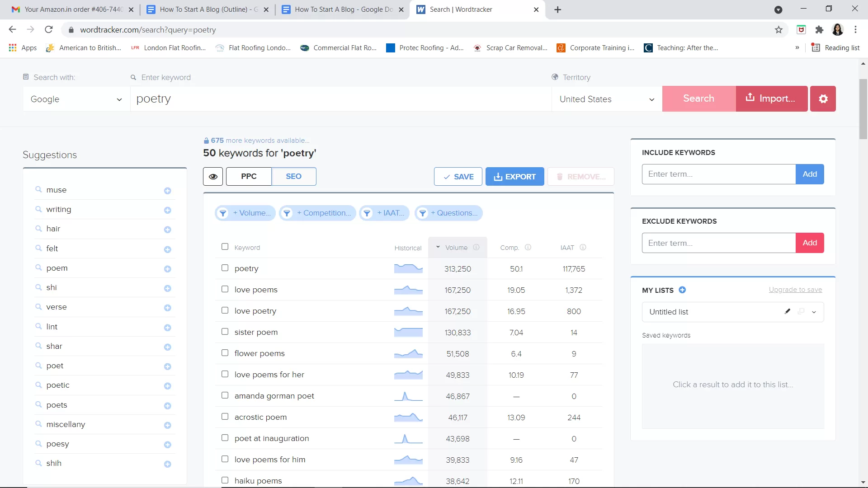868x488 pixels.
Task: Switch to the PPC tab
Action: coord(248,176)
